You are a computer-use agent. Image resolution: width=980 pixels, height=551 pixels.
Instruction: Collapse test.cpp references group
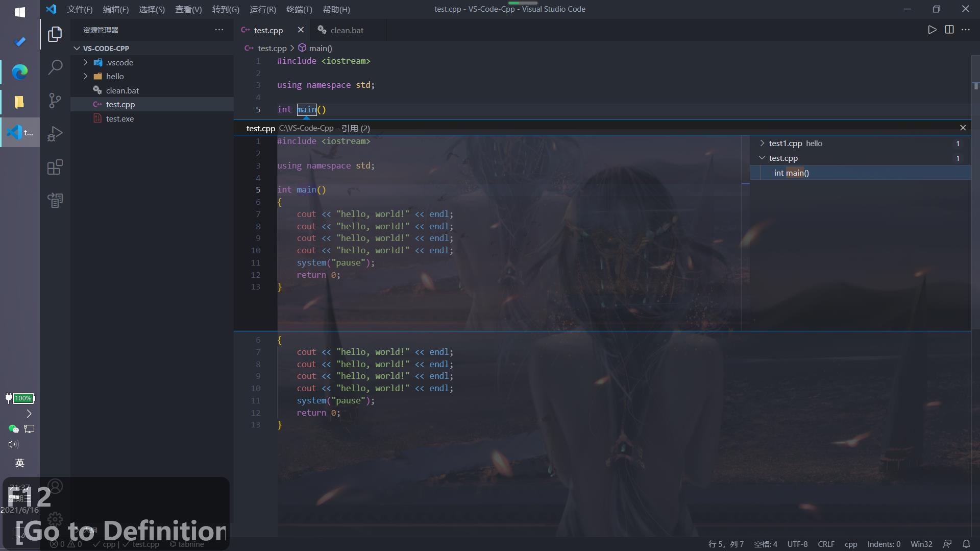pos(762,158)
